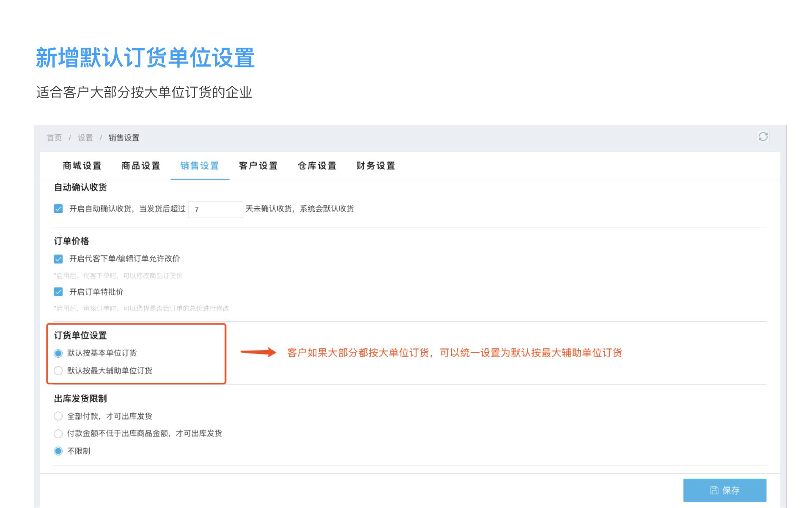This screenshot has height=508, width=812.
Task: Click the auto-confirm days input field
Action: coord(215,210)
